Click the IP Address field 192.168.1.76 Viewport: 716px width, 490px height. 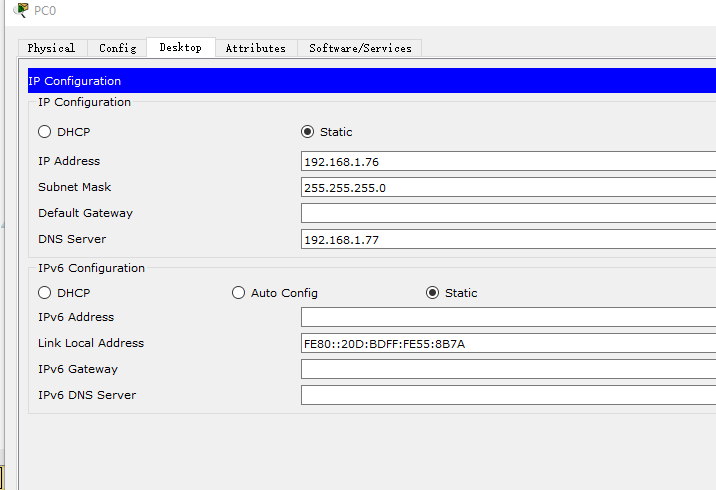coord(508,162)
